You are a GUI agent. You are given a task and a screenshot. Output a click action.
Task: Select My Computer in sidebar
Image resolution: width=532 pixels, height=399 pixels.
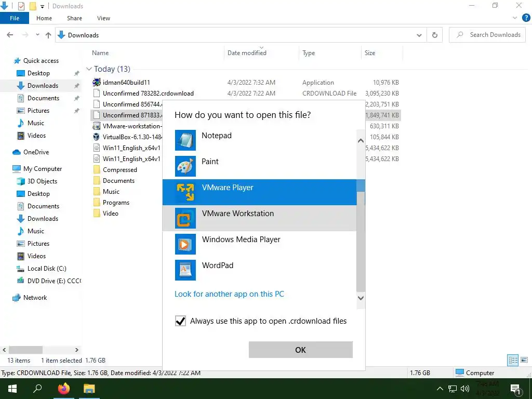37,169
